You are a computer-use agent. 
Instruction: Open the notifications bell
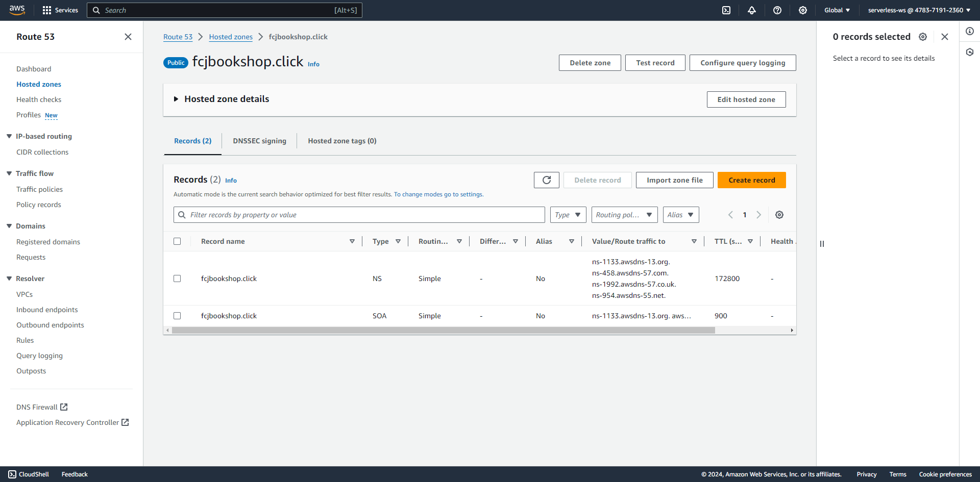click(x=752, y=10)
